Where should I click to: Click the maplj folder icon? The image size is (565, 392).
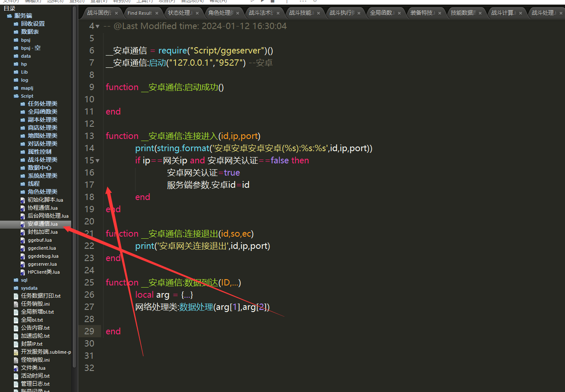pyautogui.click(x=16, y=88)
